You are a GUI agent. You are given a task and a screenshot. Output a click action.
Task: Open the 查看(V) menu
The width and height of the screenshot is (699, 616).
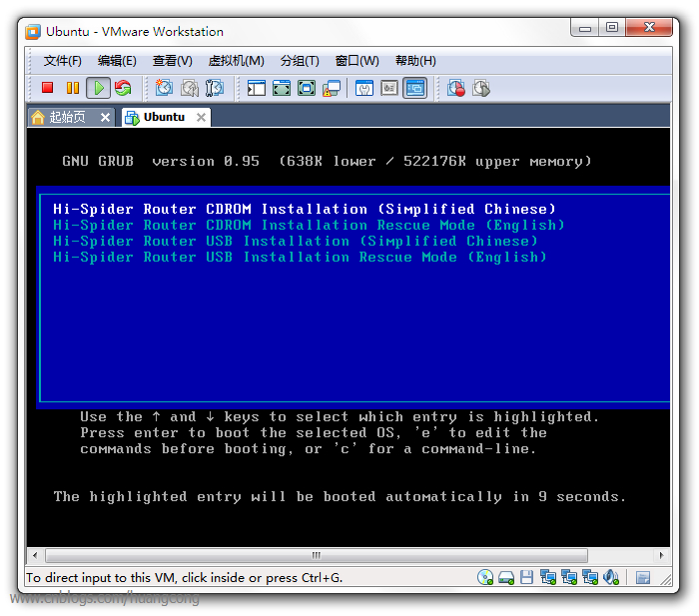click(x=172, y=61)
